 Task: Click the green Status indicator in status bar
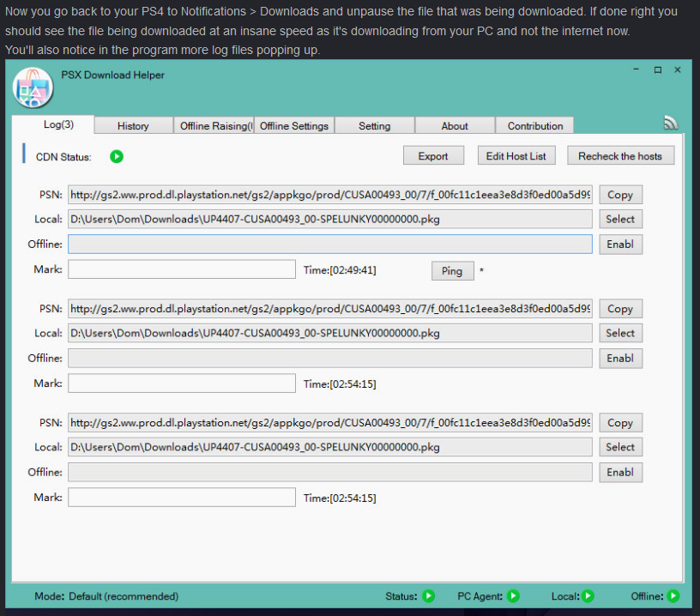[428, 596]
